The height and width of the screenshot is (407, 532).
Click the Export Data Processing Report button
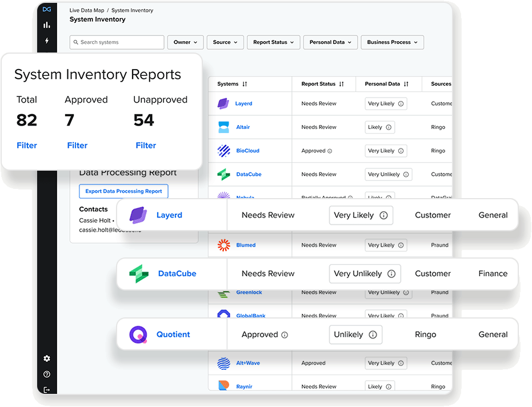click(x=123, y=191)
